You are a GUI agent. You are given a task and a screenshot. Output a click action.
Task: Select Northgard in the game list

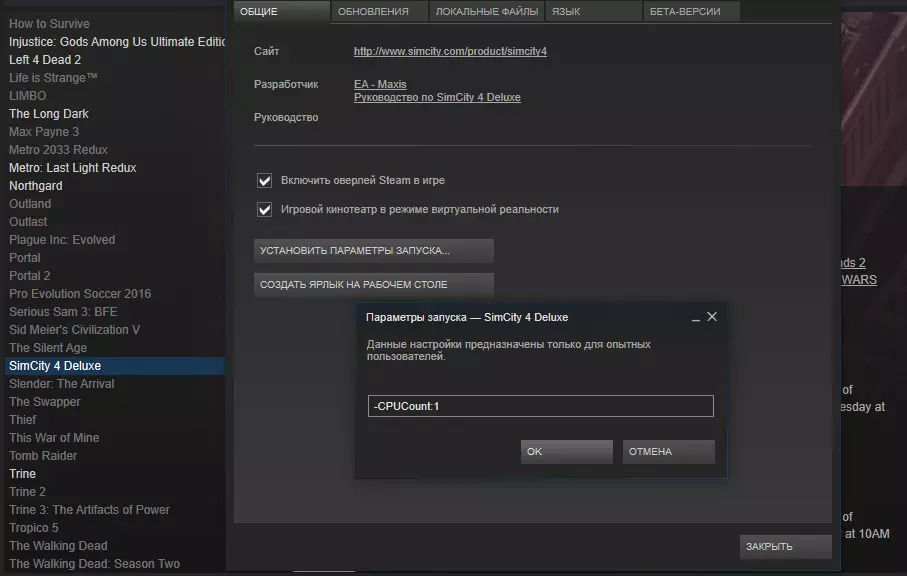35,186
